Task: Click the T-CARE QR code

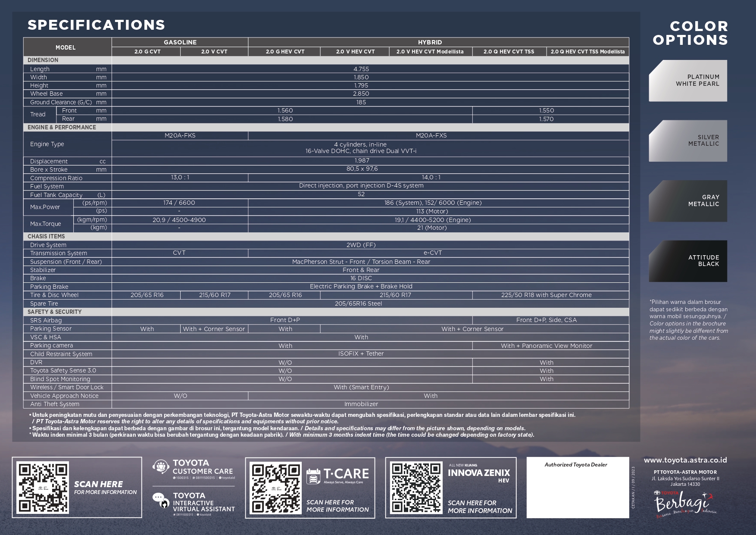Action: click(x=276, y=488)
